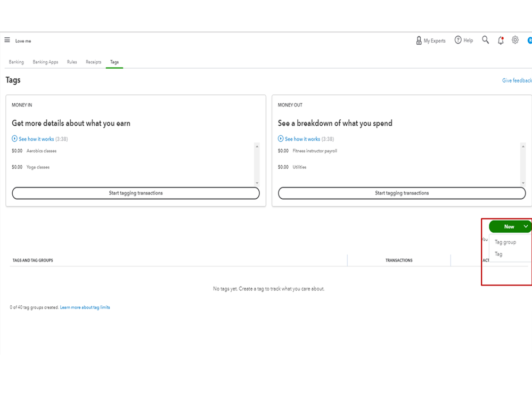Select Tag group from New menu

pos(505,242)
